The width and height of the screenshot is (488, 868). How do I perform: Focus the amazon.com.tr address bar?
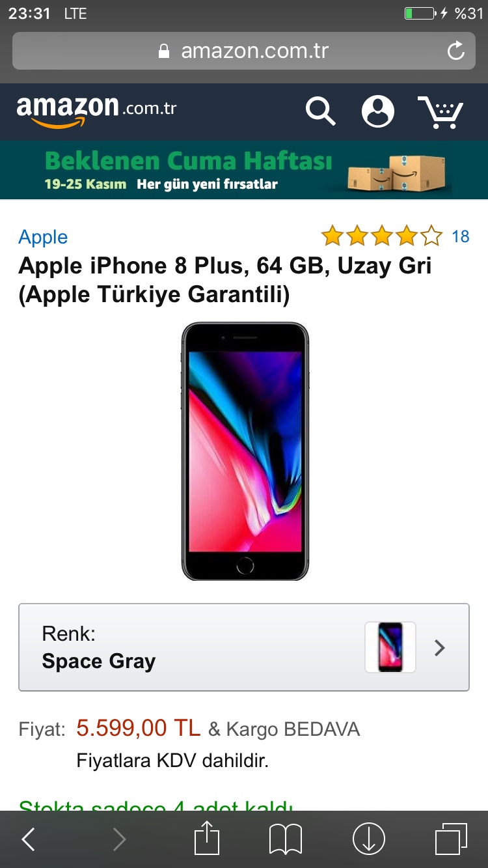[244, 51]
